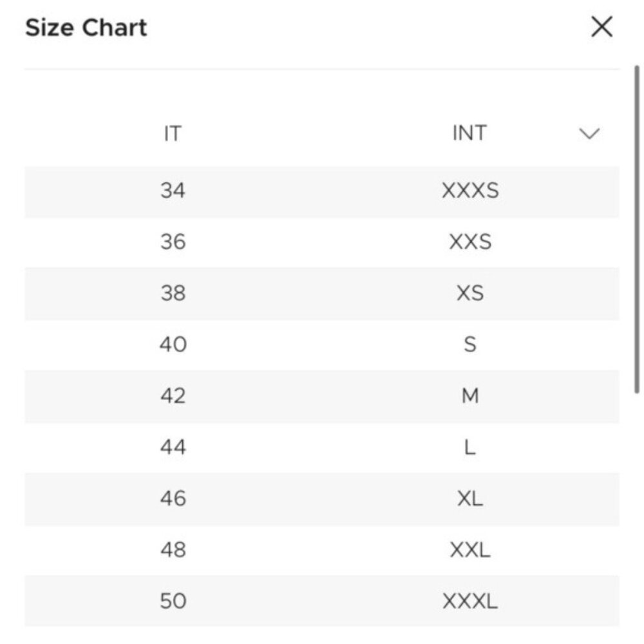
Task: Select the XXXS size cell
Action: (470, 191)
